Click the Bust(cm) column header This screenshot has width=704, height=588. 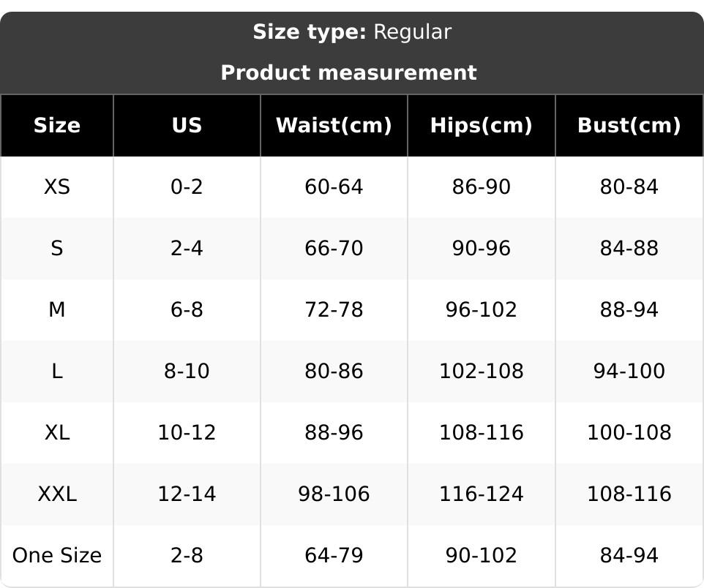pos(629,126)
